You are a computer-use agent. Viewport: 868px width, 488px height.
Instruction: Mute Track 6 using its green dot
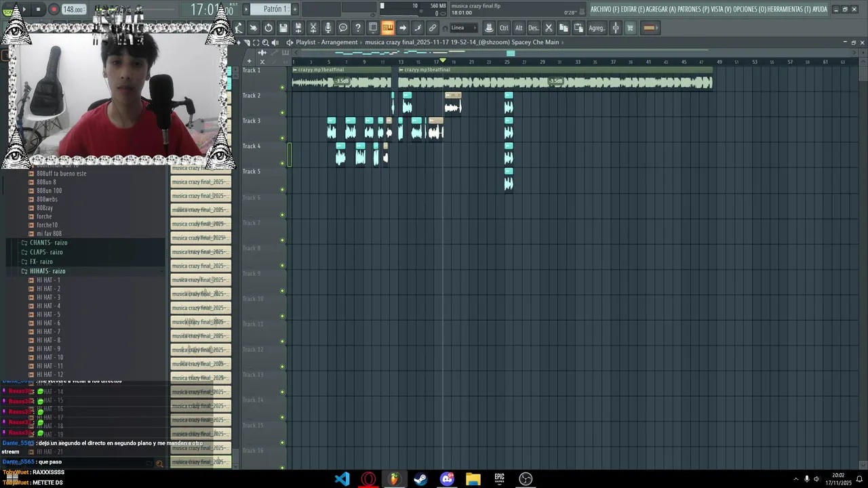click(x=283, y=215)
